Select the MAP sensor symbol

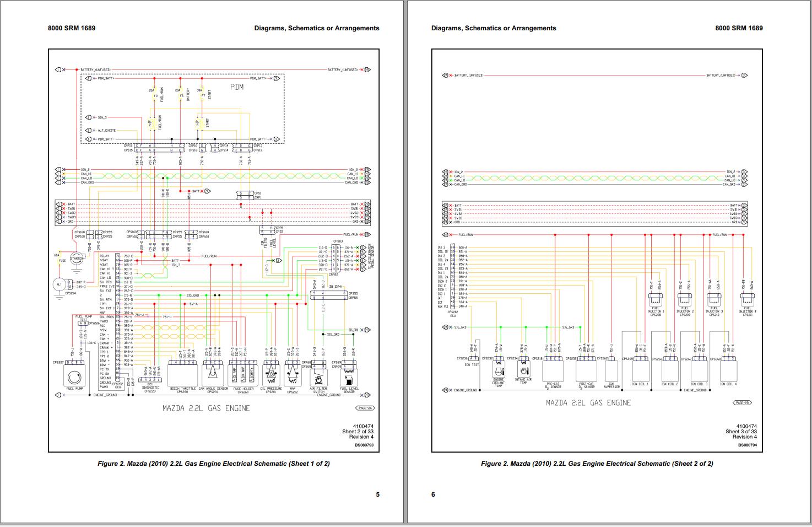[293, 376]
